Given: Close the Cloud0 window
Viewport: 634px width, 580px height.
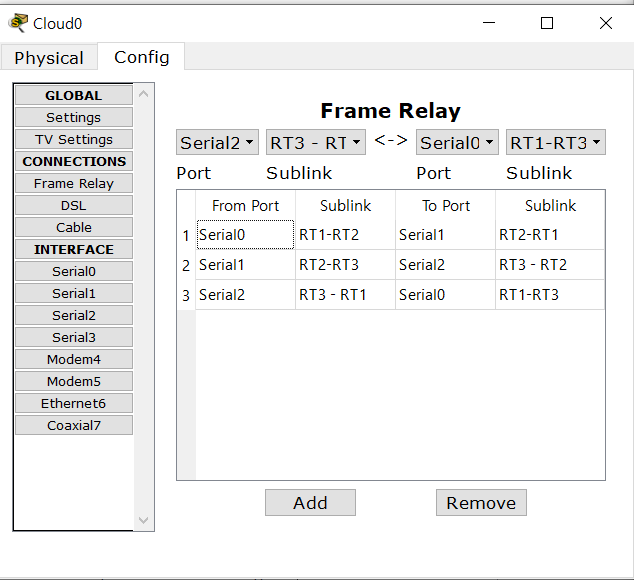Looking at the screenshot, I should coord(605,23).
